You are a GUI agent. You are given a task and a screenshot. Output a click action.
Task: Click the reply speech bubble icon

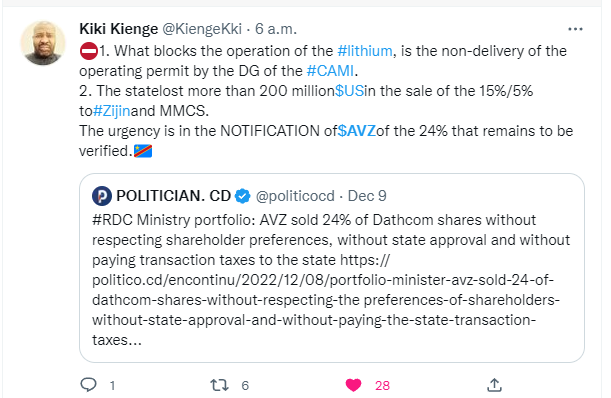coord(88,385)
